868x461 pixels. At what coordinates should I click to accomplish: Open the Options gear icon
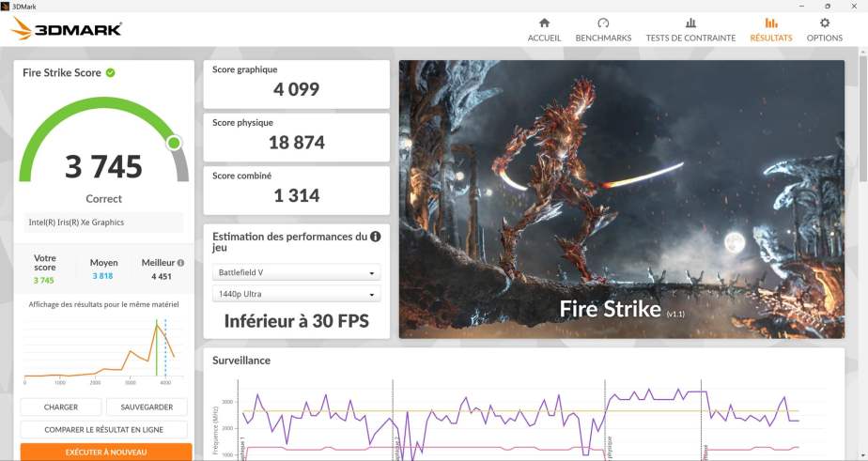[825, 23]
